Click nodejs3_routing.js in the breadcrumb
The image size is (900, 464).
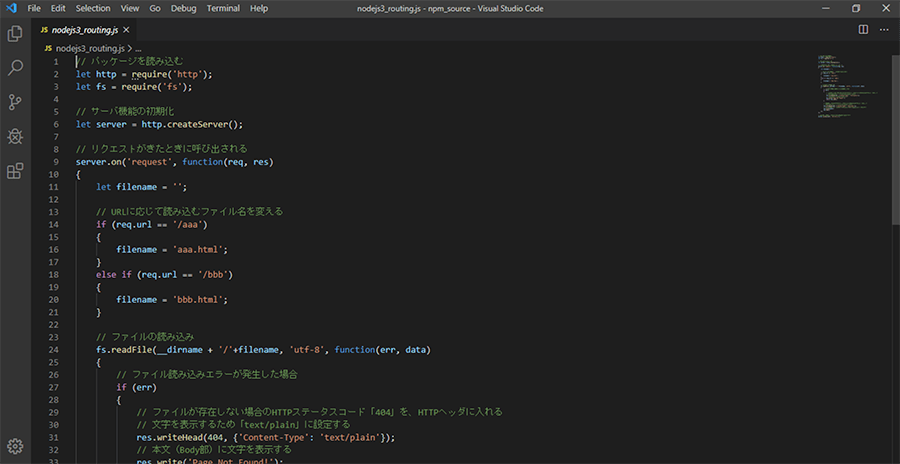(x=90, y=49)
